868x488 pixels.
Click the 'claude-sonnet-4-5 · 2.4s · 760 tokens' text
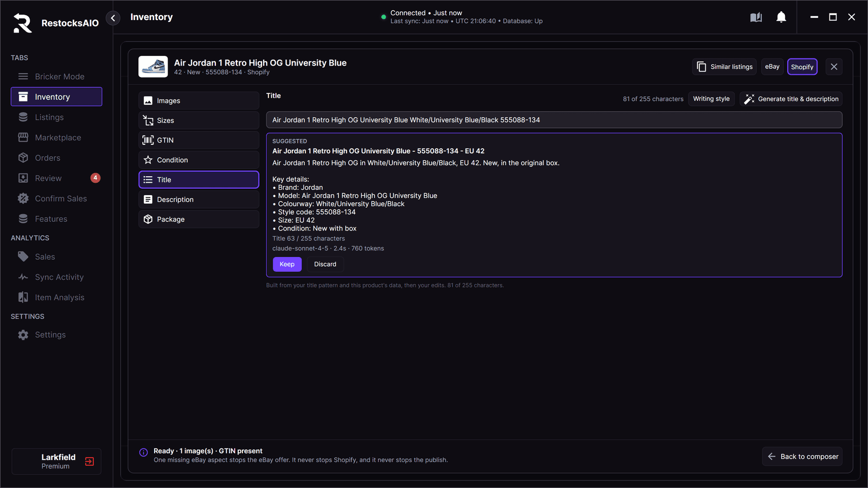pos(328,248)
